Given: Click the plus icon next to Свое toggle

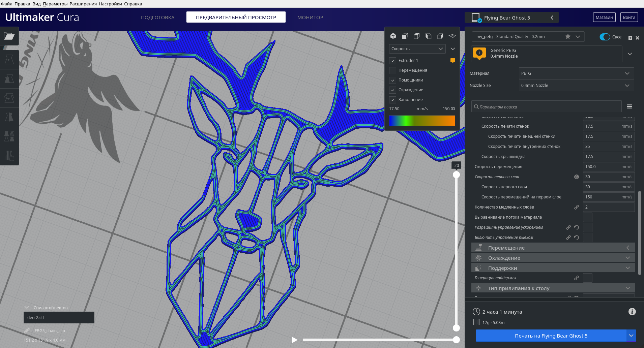Looking at the screenshot, I should click(630, 38).
